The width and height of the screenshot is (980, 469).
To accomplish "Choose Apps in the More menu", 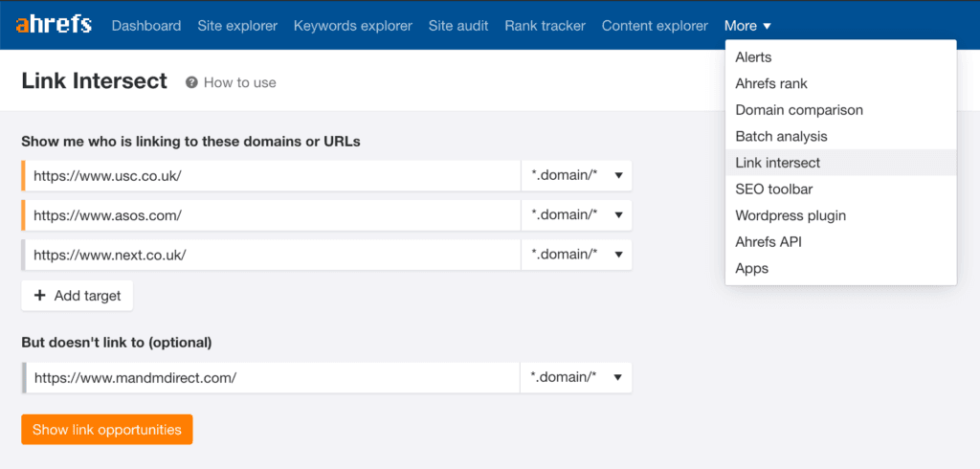I will [x=840, y=268].
